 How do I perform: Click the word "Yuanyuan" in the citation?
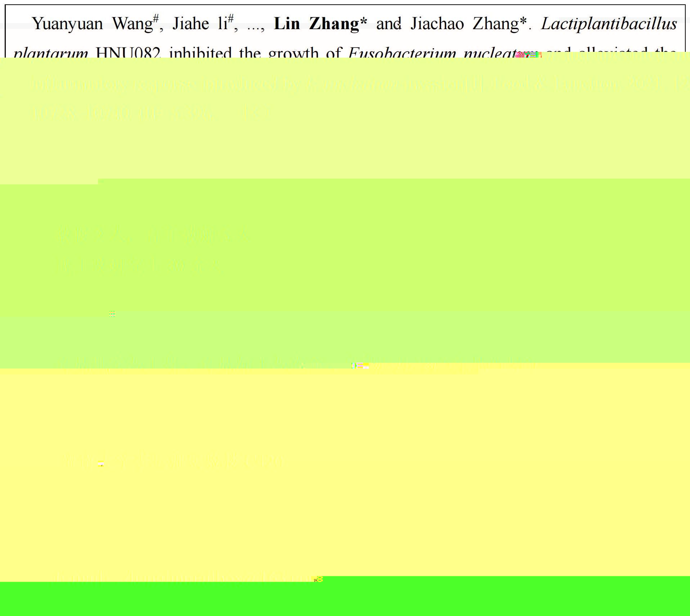click(67, 24)
